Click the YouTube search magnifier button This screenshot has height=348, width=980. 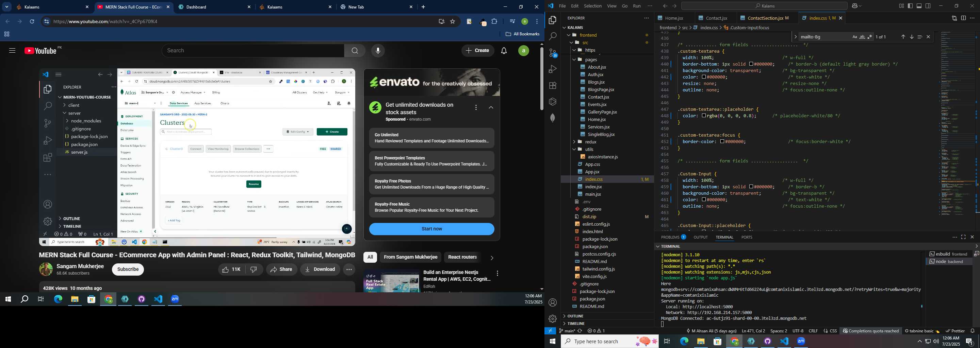pos(355,51)
